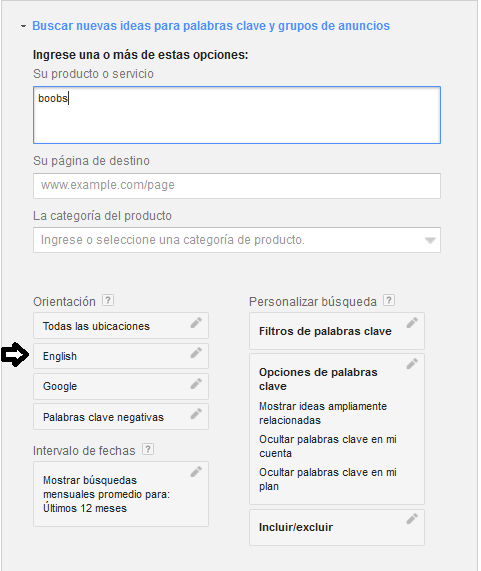Click the Google network pencil icon
This screenshot has height=571, width=481.
(x=196, y=383)
